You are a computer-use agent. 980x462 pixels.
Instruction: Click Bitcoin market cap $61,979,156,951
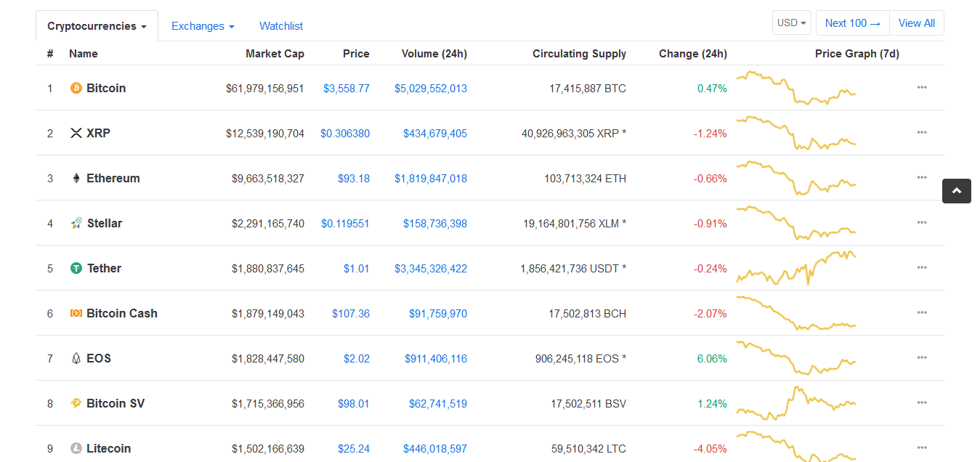coord(265,89)
